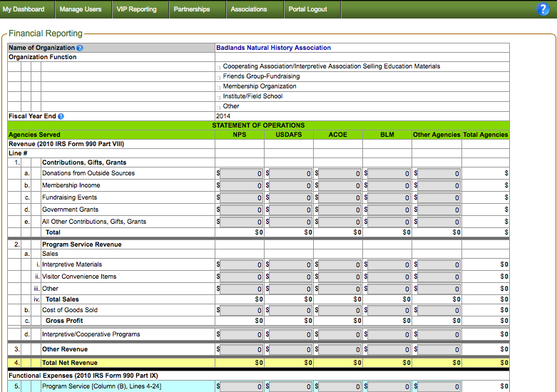Enable the Membership Organization checkbox
The image size is (557, 392).
coord(219,87)
